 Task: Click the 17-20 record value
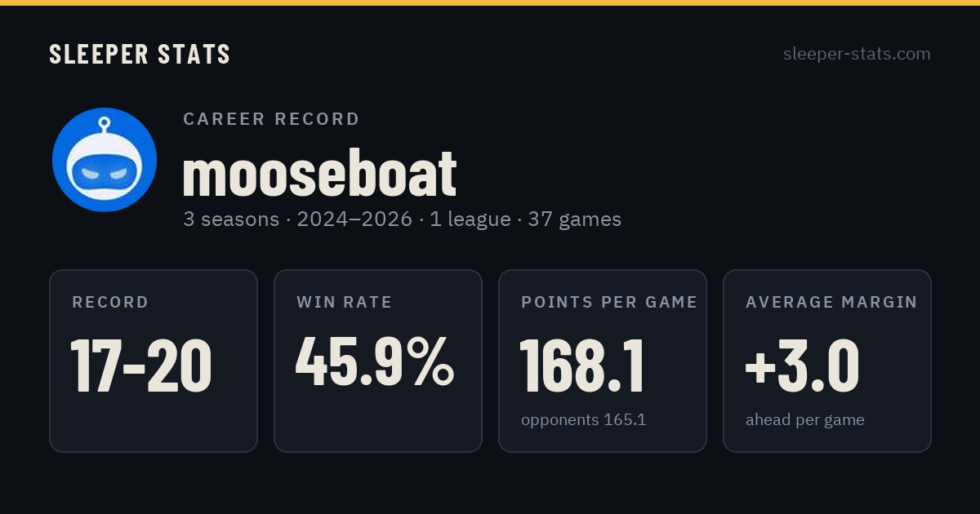click(141, 366)
